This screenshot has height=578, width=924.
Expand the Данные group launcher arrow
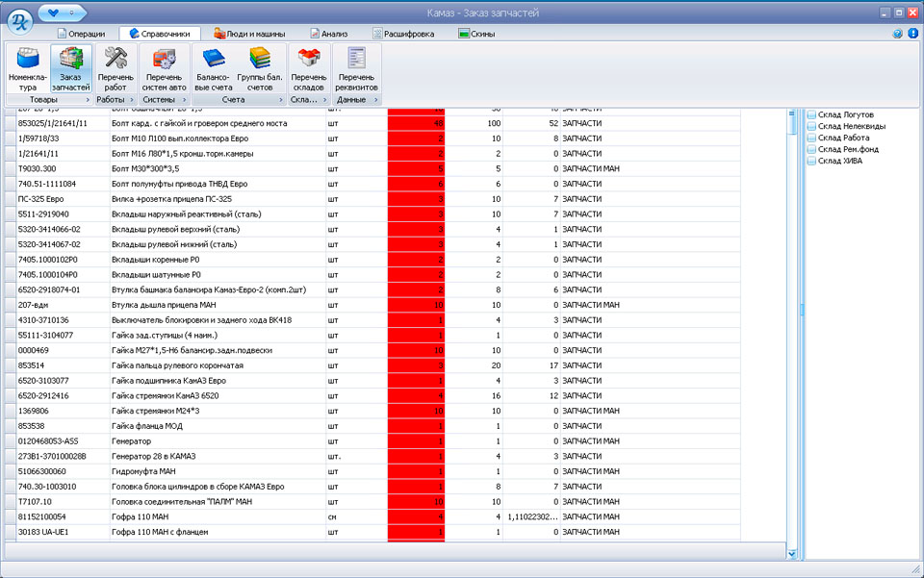click(x=376, y=100)
